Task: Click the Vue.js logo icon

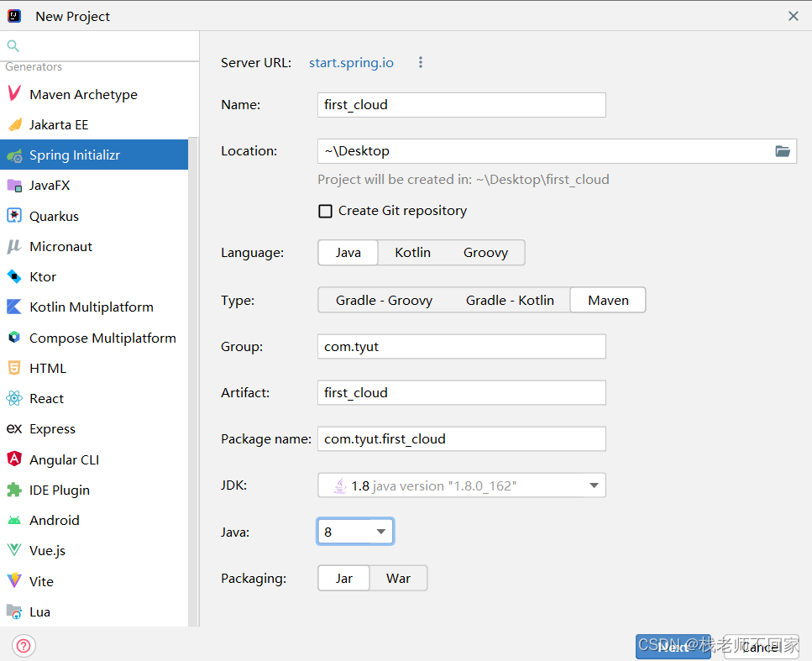Action: point(14,550)
